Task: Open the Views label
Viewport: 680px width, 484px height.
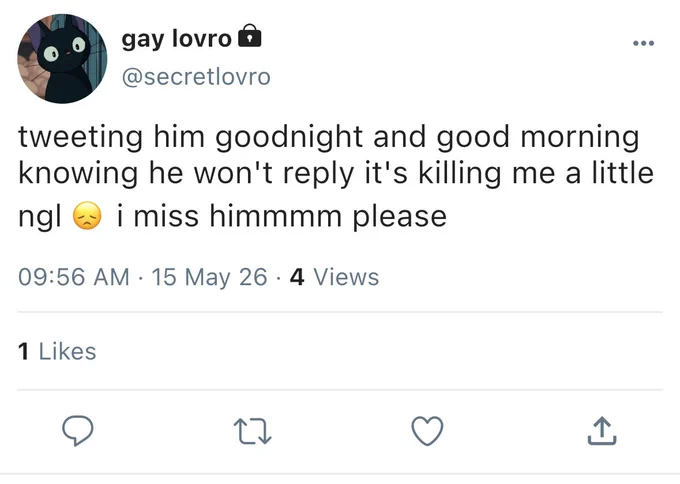Action: tap(346, 277)
